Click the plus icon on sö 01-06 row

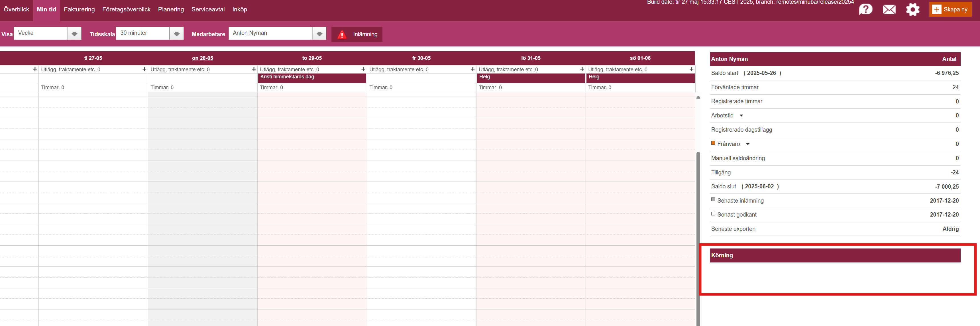(x=691, y=69)
